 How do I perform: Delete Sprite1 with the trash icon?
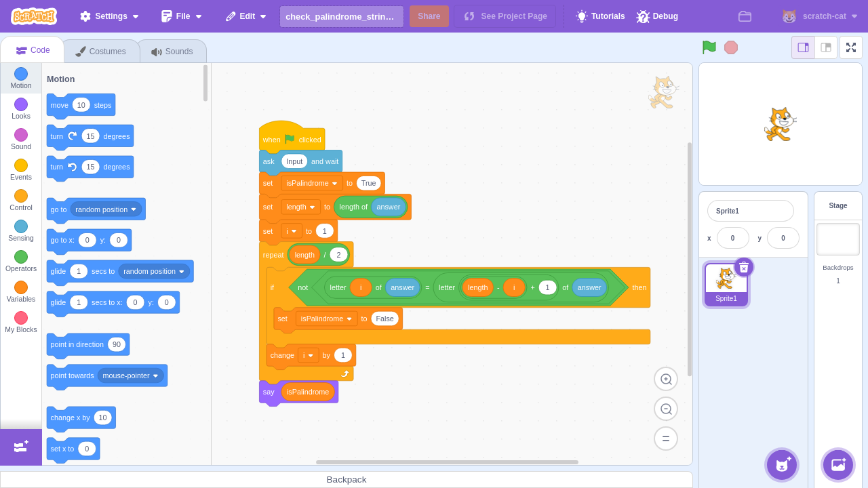click(744, 267)
